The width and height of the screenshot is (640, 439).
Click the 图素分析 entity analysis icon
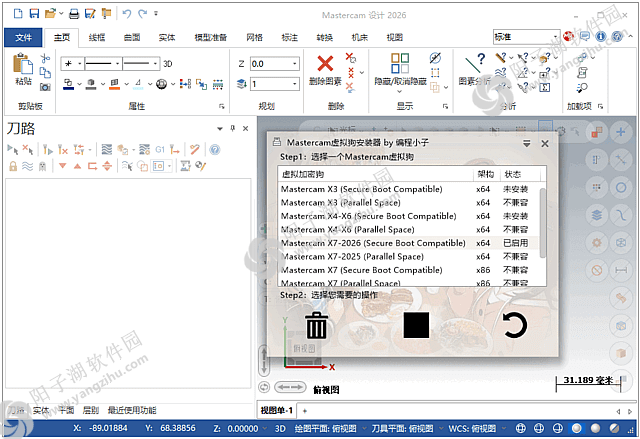click(x=474, y=64)
